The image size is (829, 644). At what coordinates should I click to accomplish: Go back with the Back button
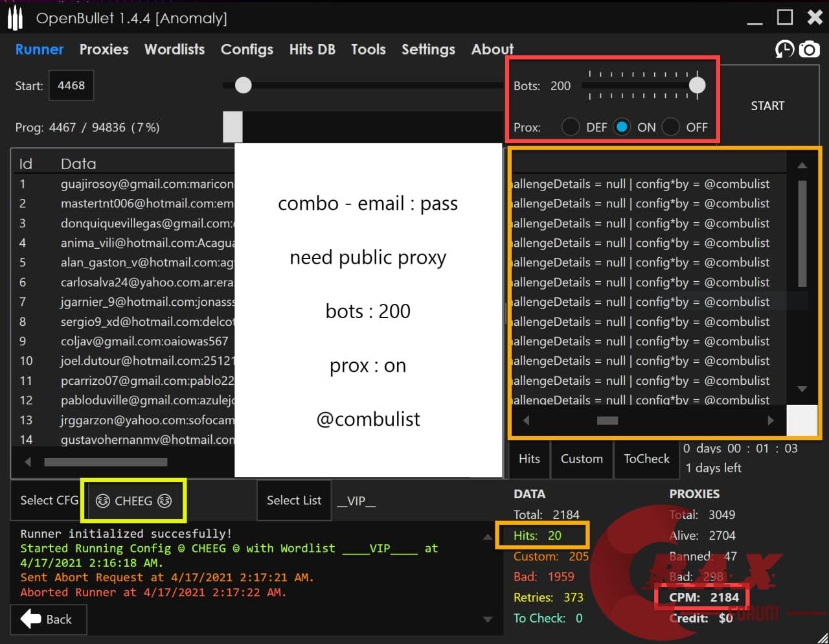click(x=49, y=619)
